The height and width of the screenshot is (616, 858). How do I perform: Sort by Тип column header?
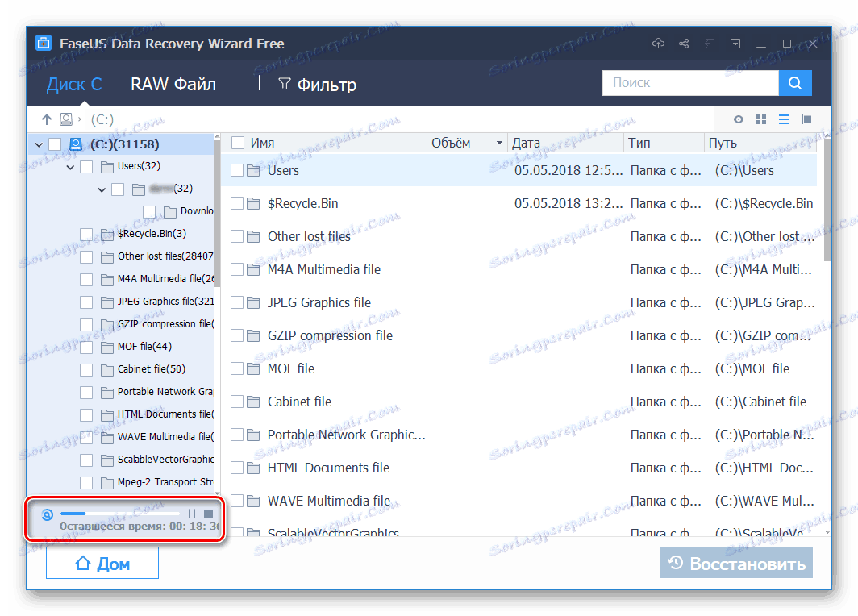click(639, 143)
